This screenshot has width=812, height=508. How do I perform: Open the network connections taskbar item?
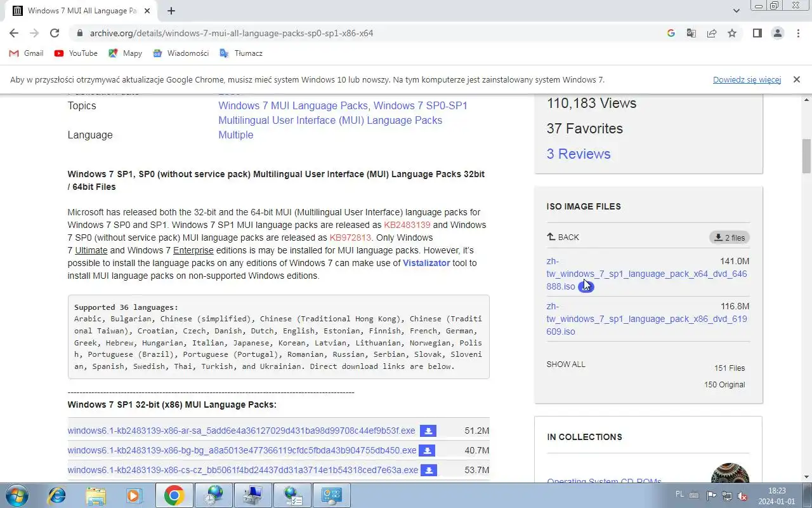(292, 495)
